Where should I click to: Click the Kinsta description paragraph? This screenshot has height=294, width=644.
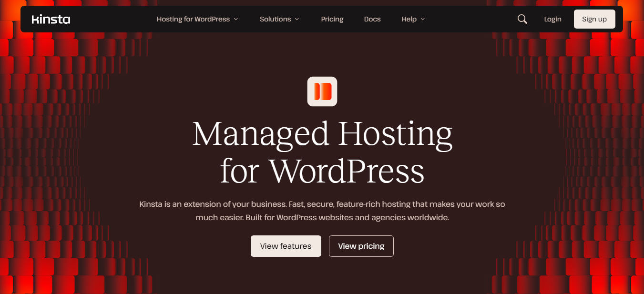coord(322,211)
